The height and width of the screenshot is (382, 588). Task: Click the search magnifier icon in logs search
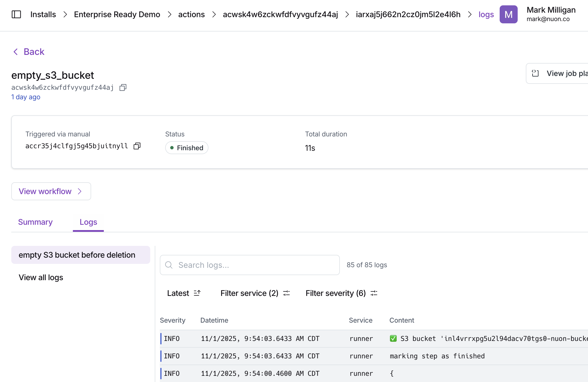[x=169, y=265]
